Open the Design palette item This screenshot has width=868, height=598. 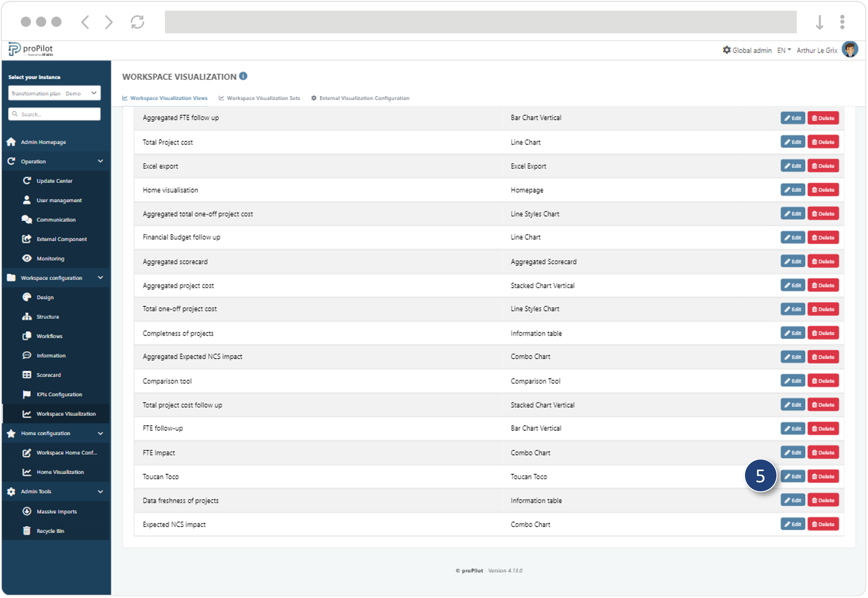tap(45, 297)
